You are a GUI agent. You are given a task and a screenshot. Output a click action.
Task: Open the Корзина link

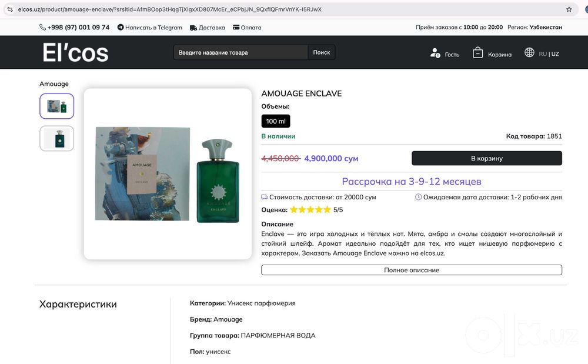(x=499, y=54)
